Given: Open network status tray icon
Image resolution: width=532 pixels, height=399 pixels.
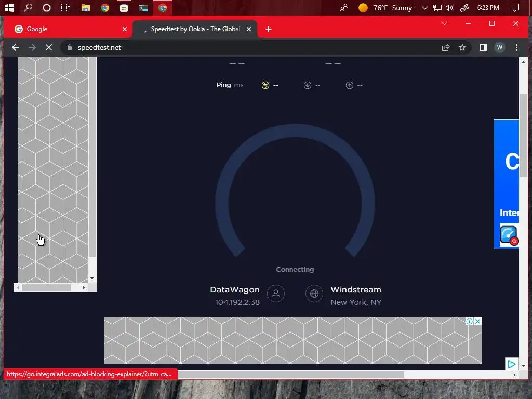Looking at the screenshot, I should 437,8.
